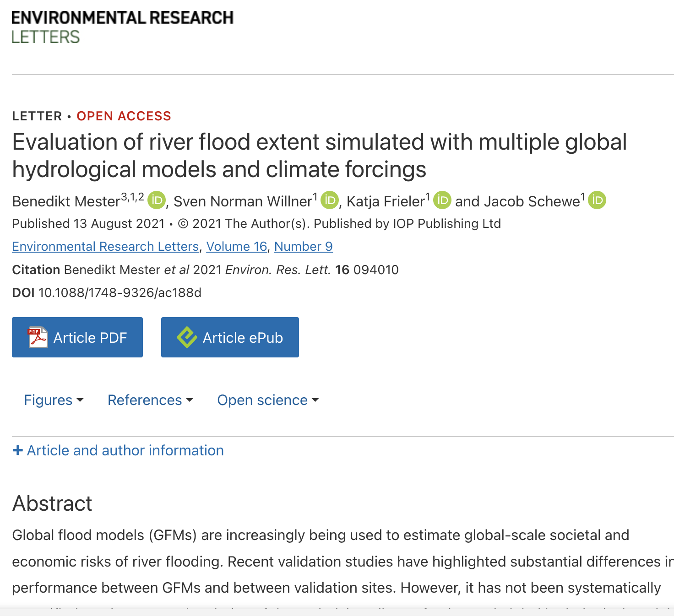Viewport: 674px width, 616px height.
Task: Click Sven Norman Willner's ORCID iD icon
Action: click(329, 200)
